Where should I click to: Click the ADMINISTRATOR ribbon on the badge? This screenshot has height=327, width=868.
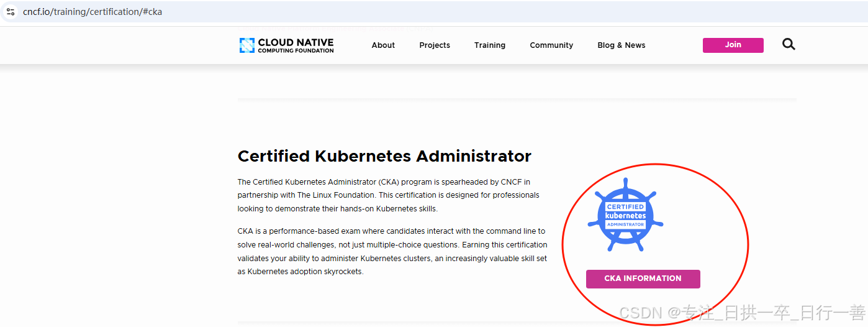coord(625,224)
